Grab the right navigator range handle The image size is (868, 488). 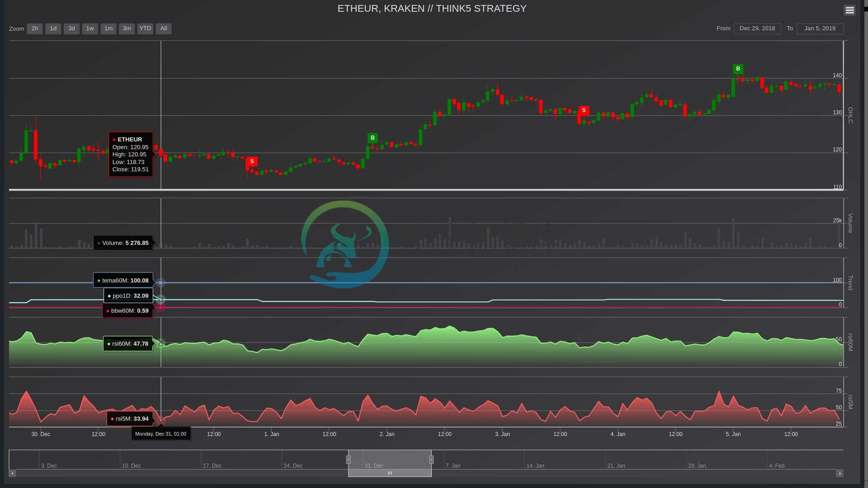click(431, 460)
